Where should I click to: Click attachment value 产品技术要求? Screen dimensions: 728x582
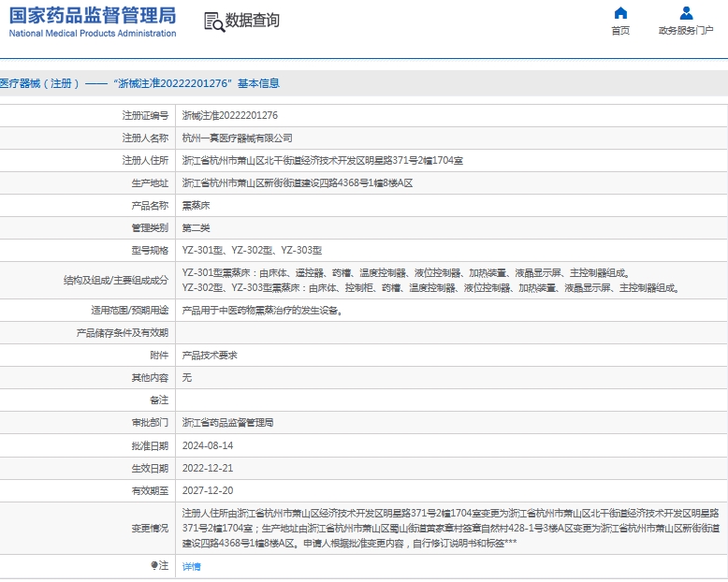[x=210, y=356]
